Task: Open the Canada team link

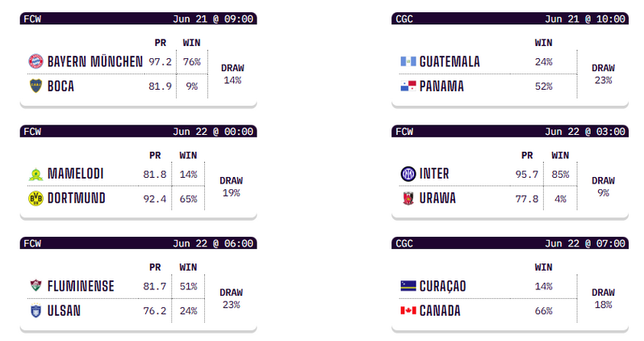Action: pyautogui.click(x=440, y=310)
